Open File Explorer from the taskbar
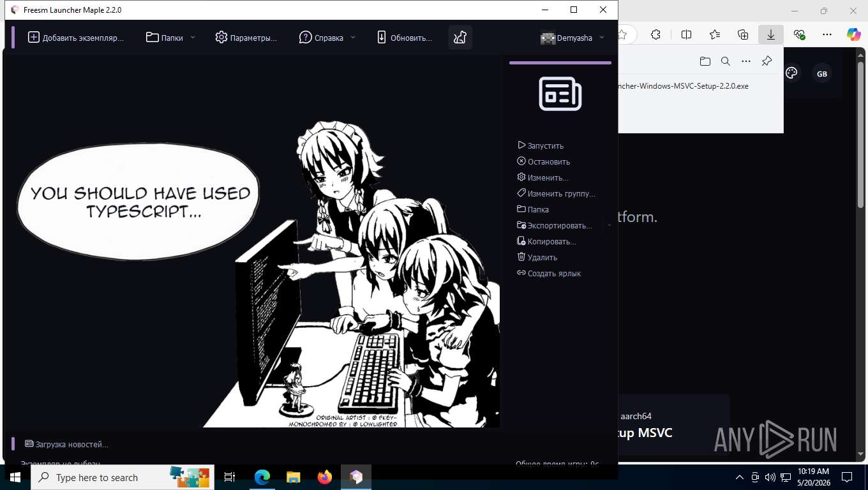 click(293, 477)
